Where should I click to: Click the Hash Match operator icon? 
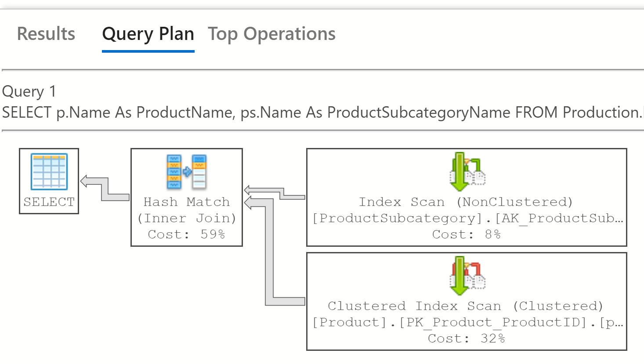186,172
